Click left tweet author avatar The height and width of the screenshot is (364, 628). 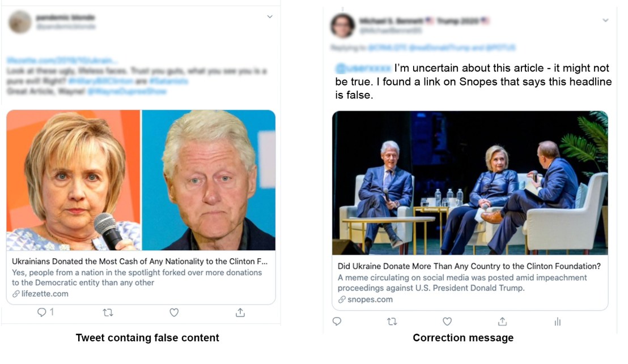click(x=20, y=22)
